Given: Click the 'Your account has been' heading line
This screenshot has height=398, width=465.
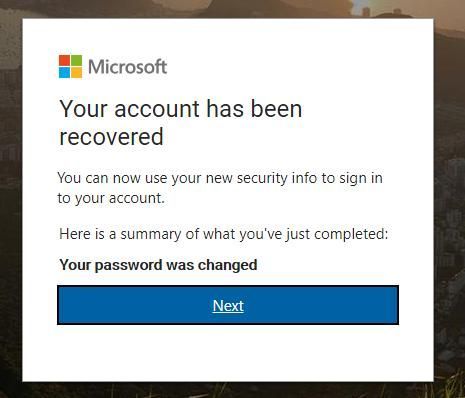Looking at the screenshot, I should click(x=181, y=108).
